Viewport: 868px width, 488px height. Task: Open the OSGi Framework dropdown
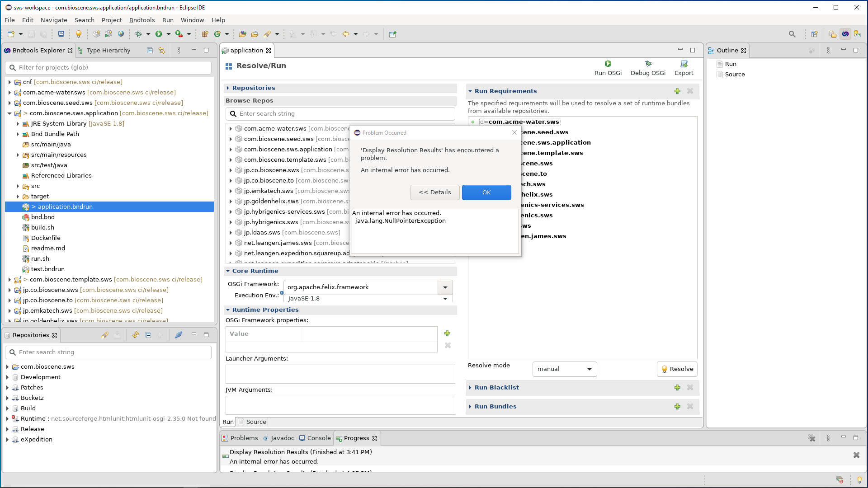pyautogui.click(x=445, y=287)
